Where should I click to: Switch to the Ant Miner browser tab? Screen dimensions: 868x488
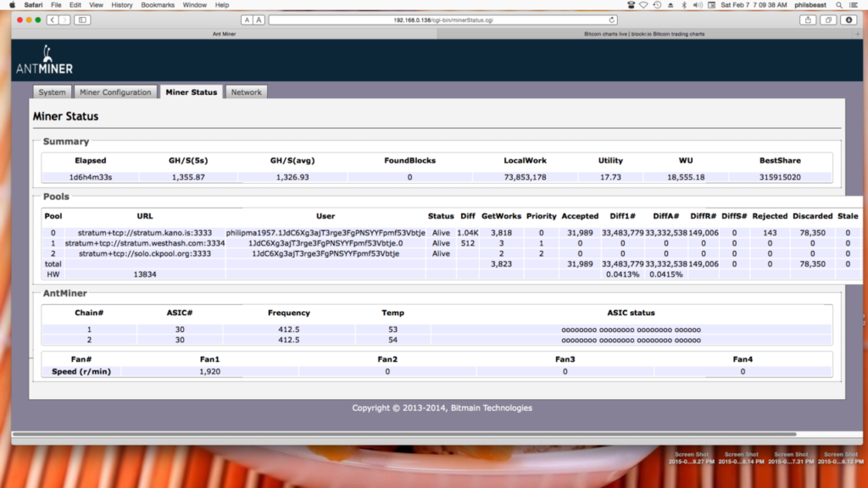click(x=224, y=34)
